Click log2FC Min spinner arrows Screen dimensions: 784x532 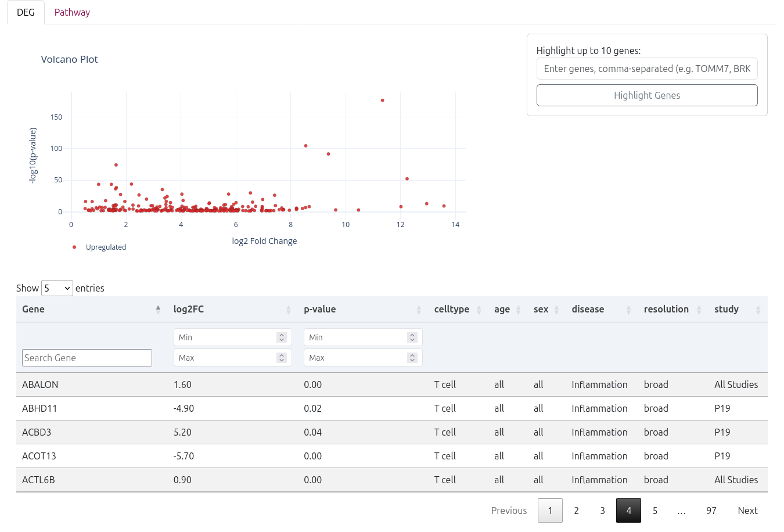(282, 337)
